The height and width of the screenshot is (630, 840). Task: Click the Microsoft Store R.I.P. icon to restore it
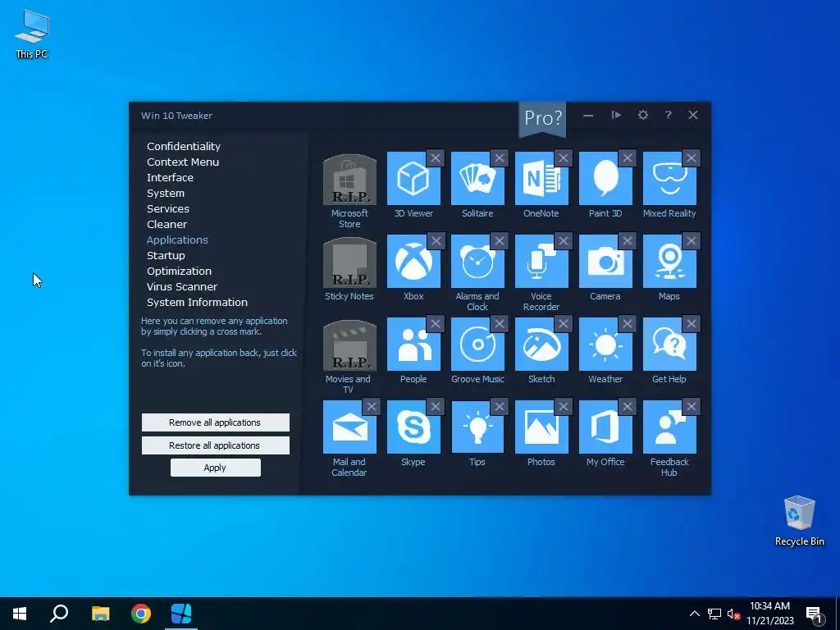coord(349,180)
